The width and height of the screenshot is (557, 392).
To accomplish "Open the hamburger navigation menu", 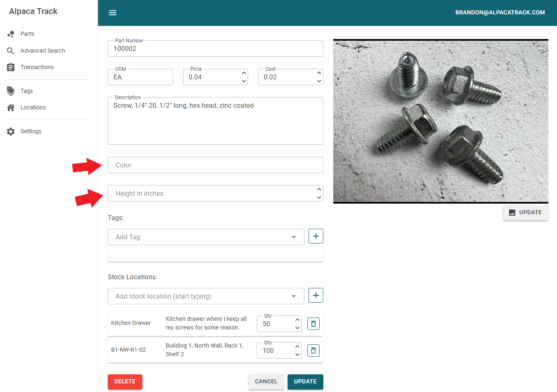I will click(x=113, y=13).
